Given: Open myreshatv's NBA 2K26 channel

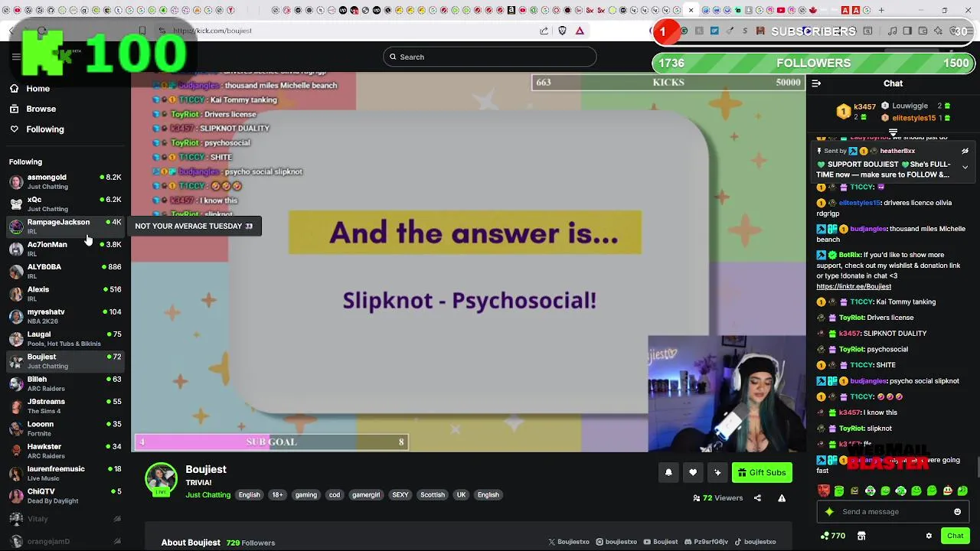Looking at the screenshot, I should [65, 316].
